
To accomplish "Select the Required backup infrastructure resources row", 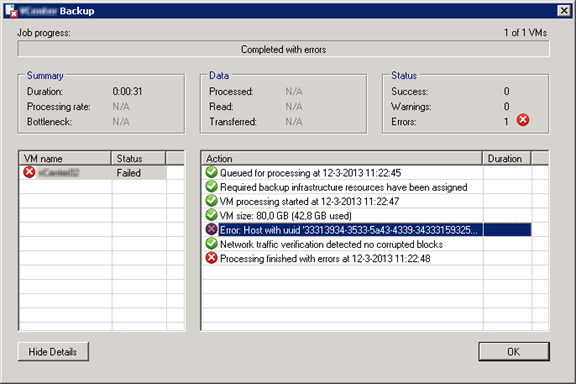I will 366,187.
